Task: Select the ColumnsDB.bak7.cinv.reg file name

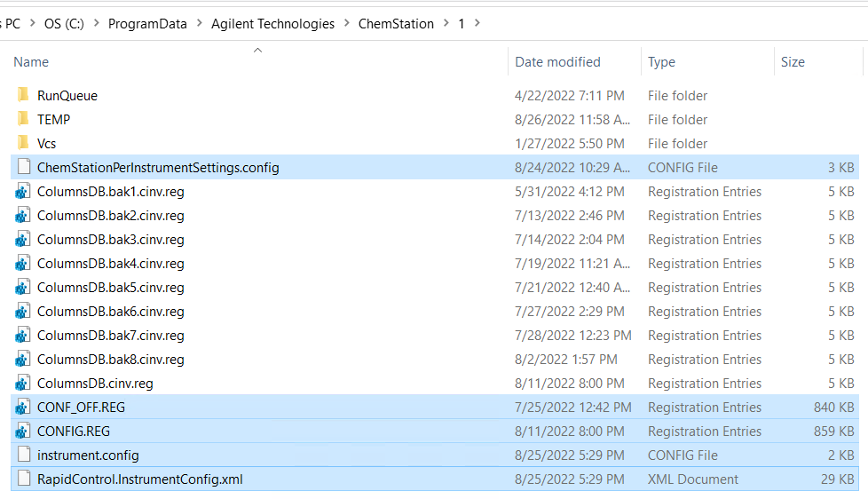Action: [x=111, y=336]
